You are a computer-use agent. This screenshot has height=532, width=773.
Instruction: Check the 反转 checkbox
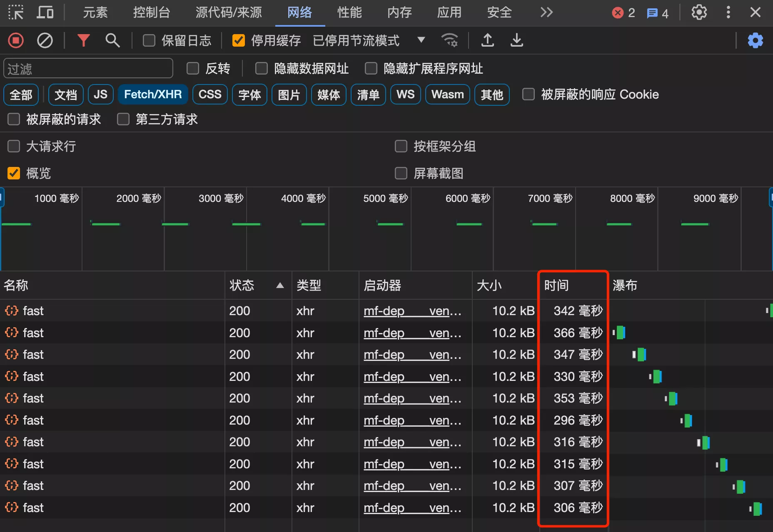[193, 68]
